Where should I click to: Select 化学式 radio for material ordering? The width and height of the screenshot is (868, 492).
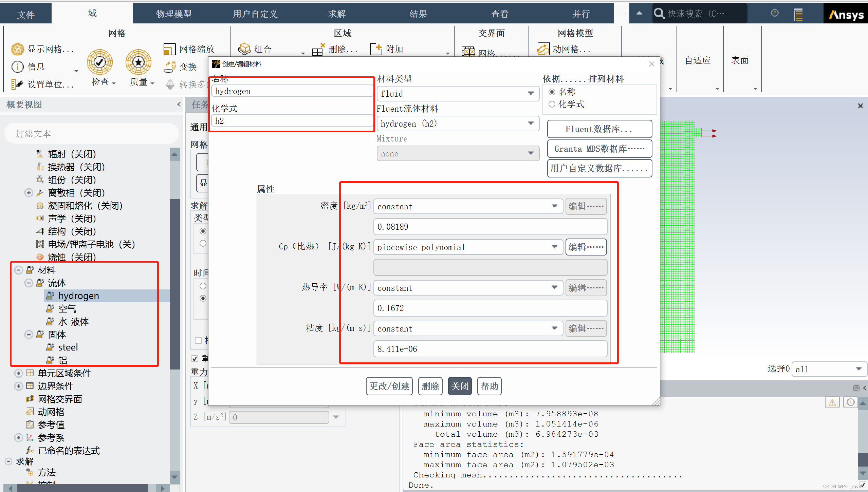[x=552, y=104]
